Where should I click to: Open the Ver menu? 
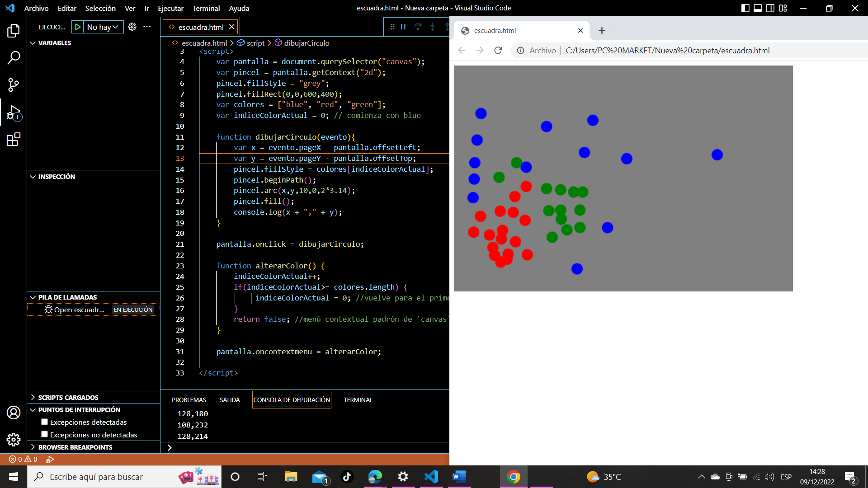(130, 8)
